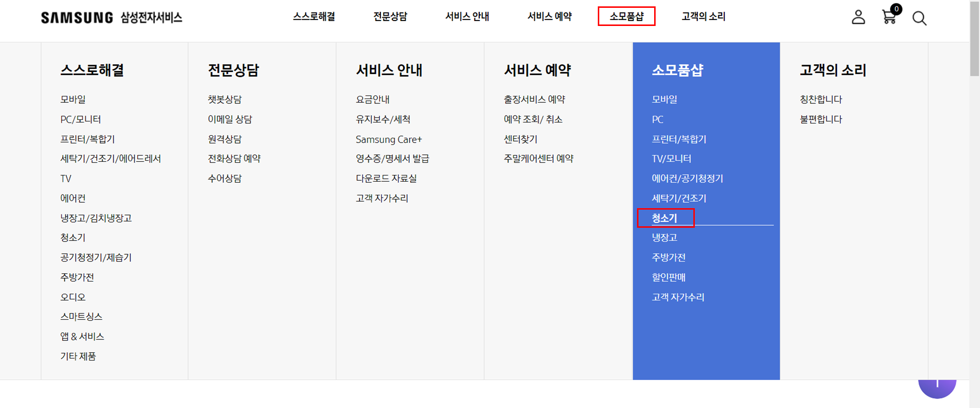Viewport: 980px width, 408px height.
Task: Click the 고객의 소리 column heading
Action: [833, 71]
